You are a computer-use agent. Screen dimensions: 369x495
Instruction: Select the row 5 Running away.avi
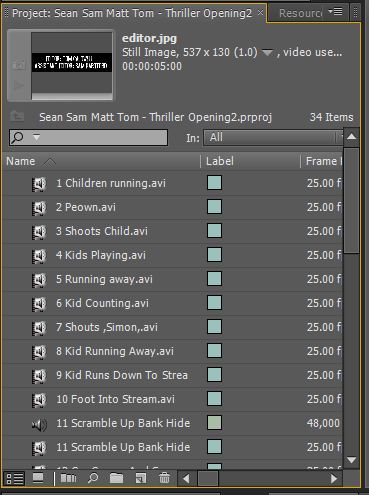(x=172, y=280)
